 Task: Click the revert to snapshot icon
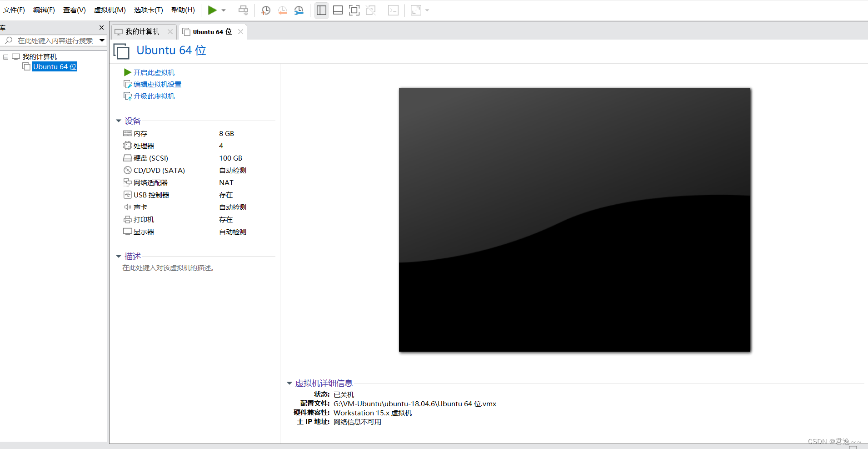pos(282,10)
